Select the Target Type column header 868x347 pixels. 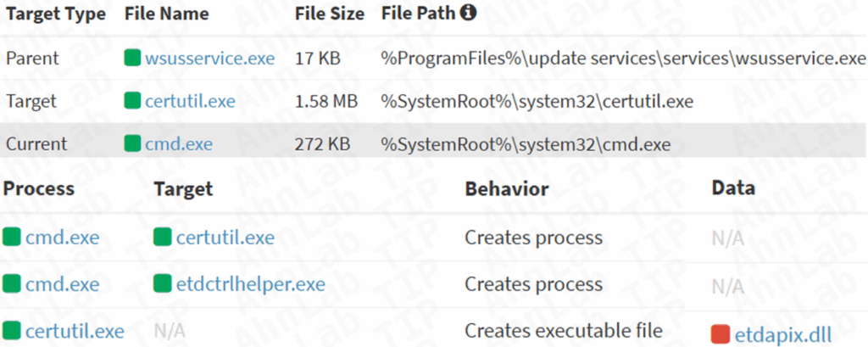tap(56, 14)
